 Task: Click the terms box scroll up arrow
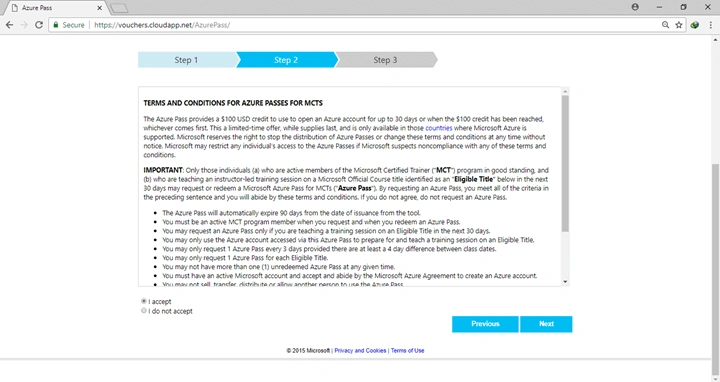click(x=565, y=91)
